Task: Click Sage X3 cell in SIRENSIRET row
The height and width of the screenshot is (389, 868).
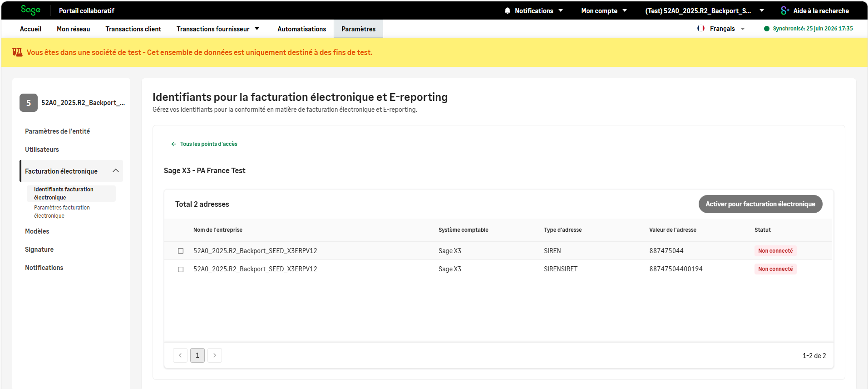Action: point(450,269)
